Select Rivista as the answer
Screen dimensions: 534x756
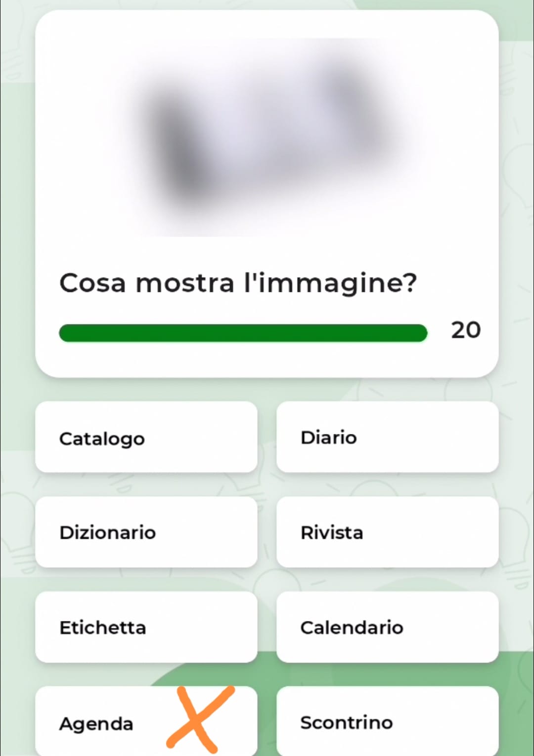[387, 532]
